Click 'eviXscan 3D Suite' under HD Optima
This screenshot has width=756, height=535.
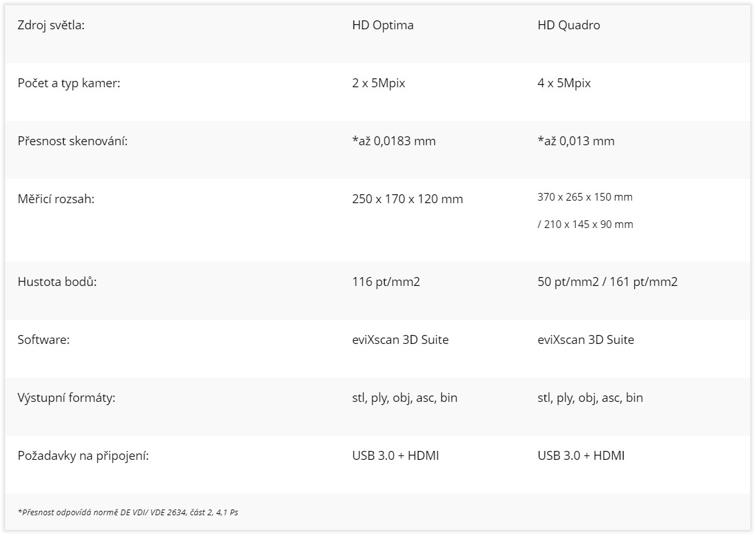coord(400,339)
